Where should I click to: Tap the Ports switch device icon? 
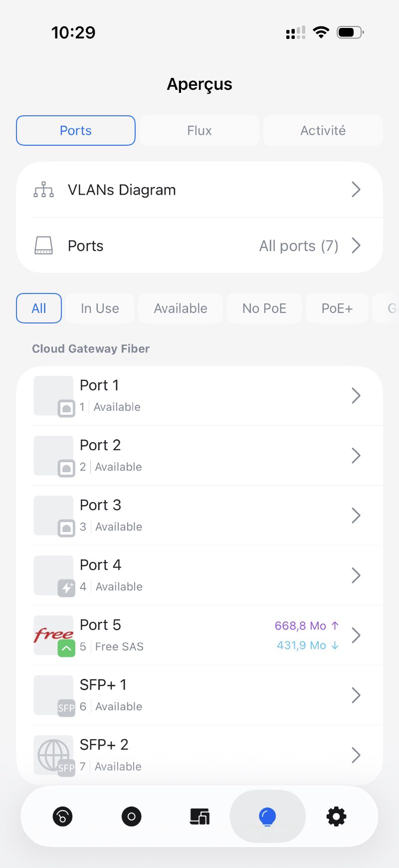pyautogui.click(x=44, y=246)
